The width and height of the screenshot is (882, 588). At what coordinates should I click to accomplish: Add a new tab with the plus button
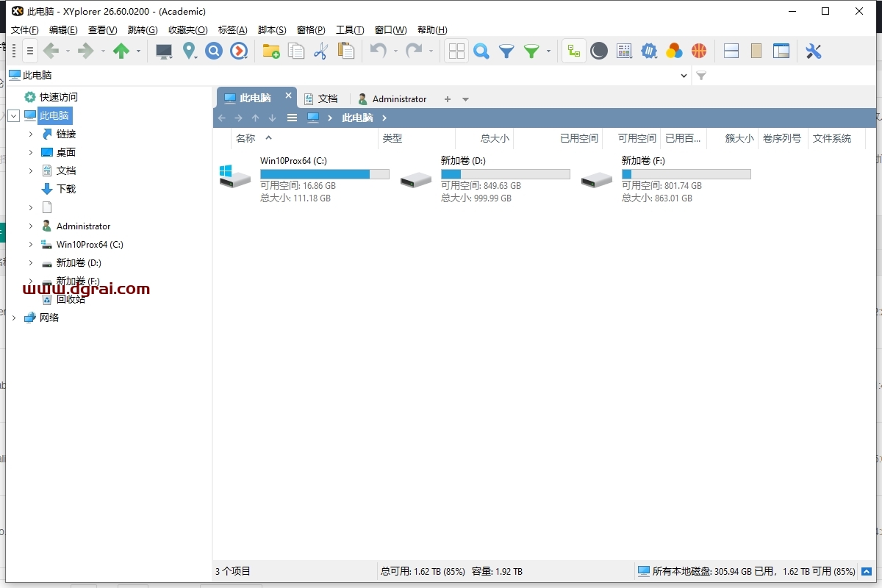coord(448,98)
